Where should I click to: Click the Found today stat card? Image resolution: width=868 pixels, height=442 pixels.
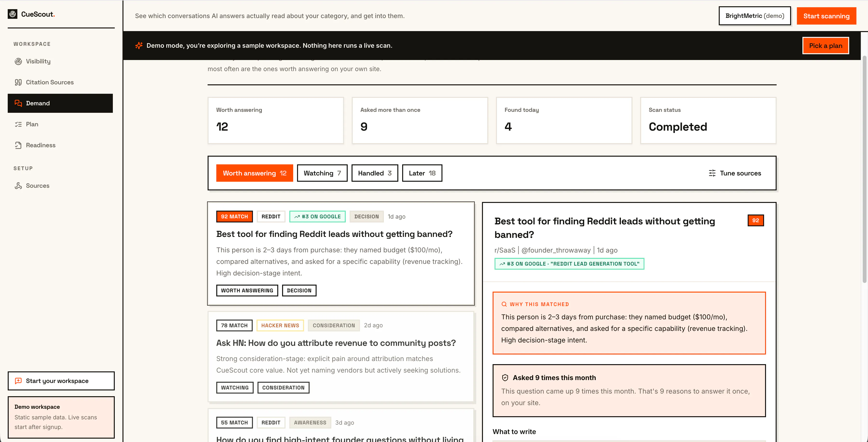(x=564, y=121)
